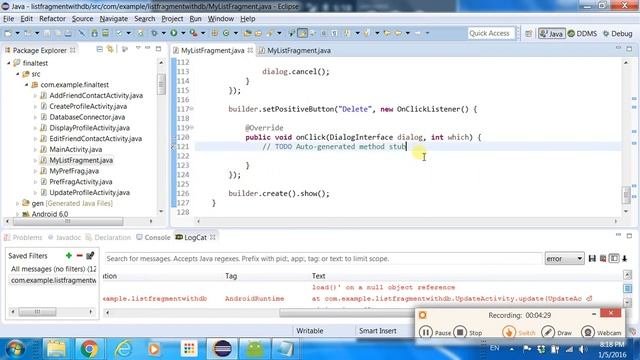Switch to the Java perspective
Viewport: 640px width, 360px height.
(x=551, y=33)
